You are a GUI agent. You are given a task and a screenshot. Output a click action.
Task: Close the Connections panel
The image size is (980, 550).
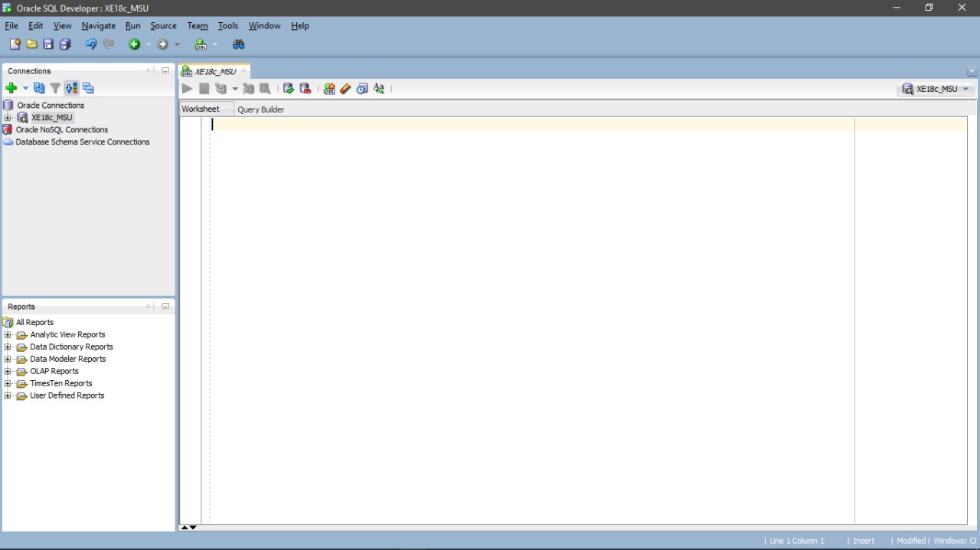[x=149, y=70]
